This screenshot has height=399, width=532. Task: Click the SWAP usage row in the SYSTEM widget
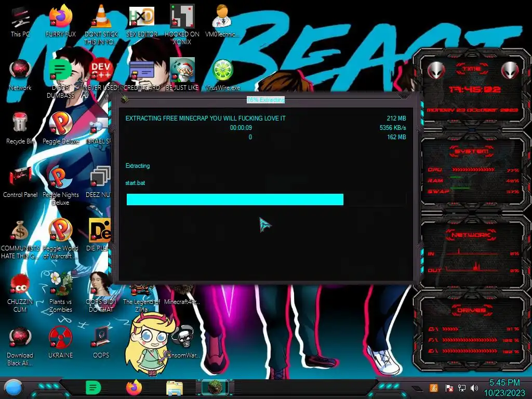473,191
